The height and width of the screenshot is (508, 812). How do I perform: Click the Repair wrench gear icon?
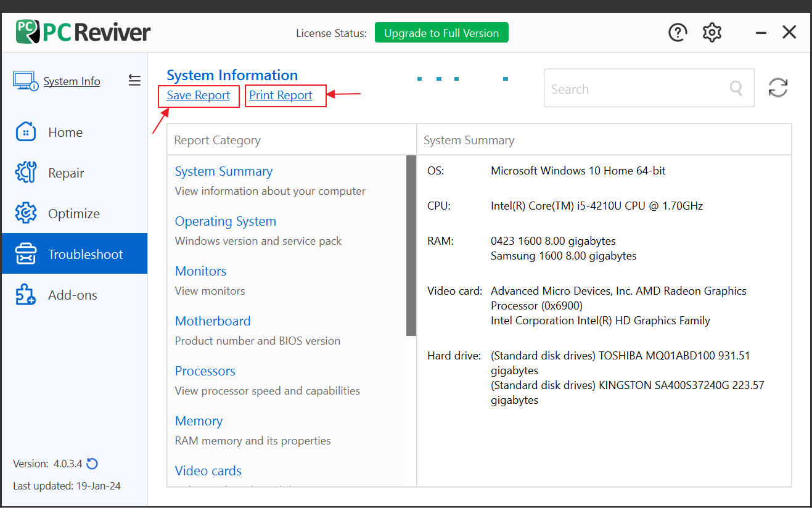pos(25,173)
